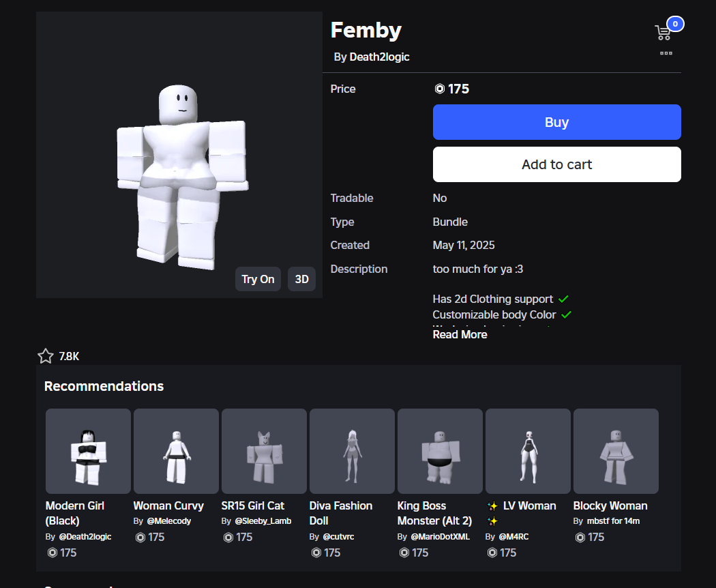Click the Robux icon under SR15 Girl Cat
The image size is (716, 588).
point(228,538)
